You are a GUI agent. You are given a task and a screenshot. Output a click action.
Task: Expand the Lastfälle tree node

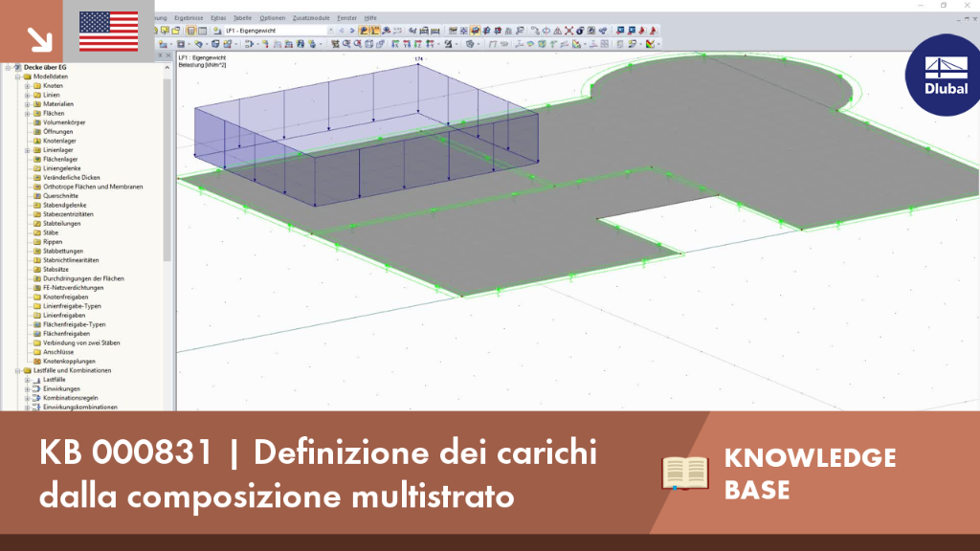pos(28,379)
